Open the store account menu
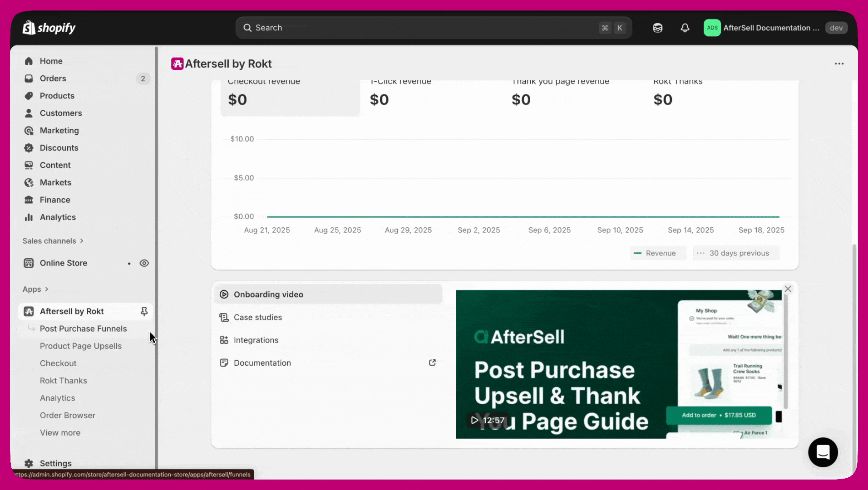The width and height of the screenshot is (868, 490). point(775,28)
